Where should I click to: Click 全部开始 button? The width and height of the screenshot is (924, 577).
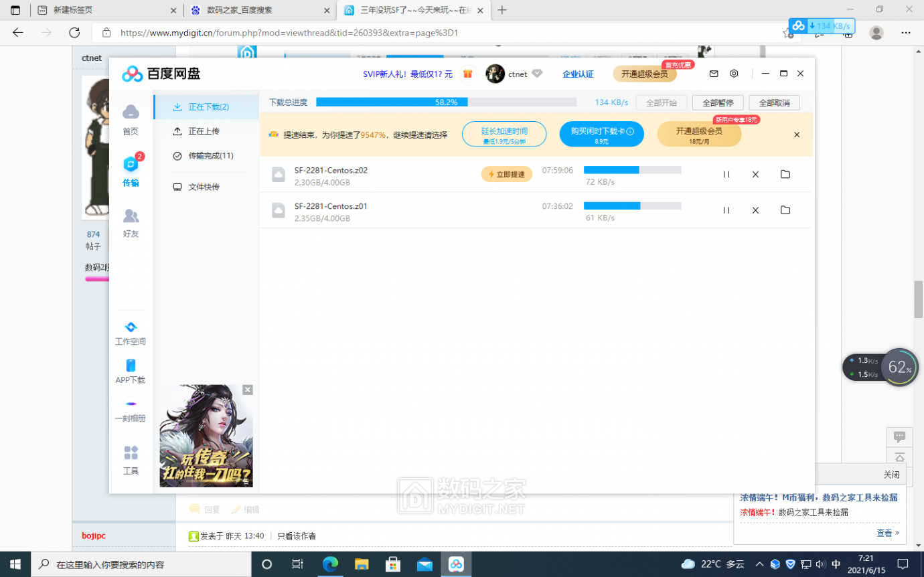[x=661, y=103]
